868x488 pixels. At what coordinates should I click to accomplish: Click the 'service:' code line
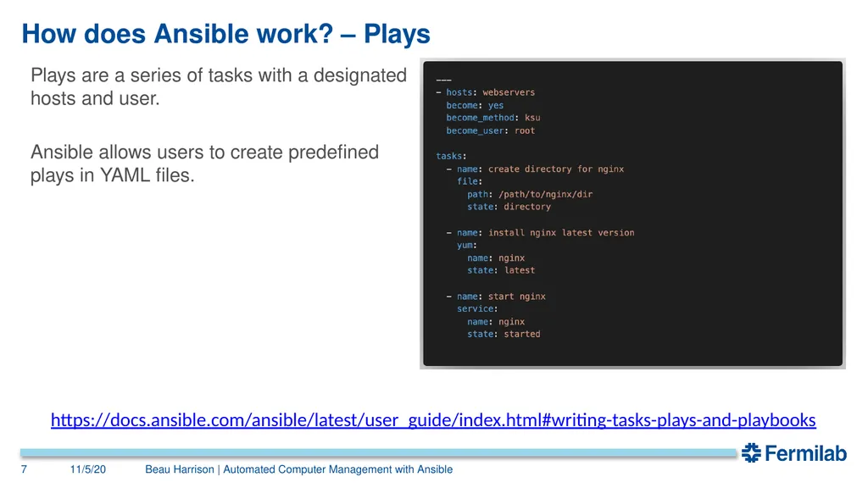pyautogui.click(x=477, y=308)
